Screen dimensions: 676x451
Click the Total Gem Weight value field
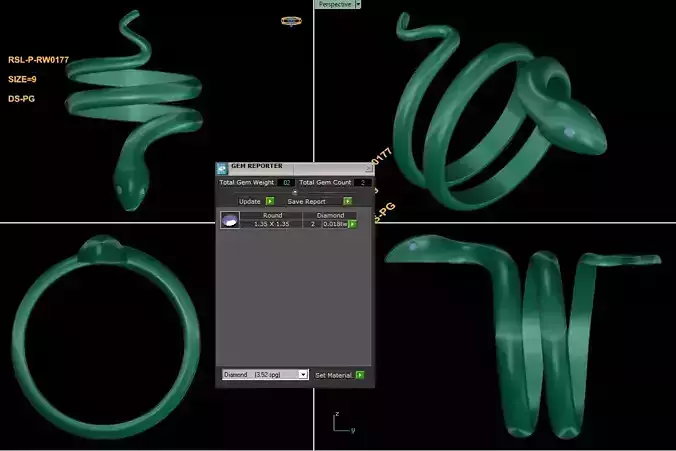tap(286, 182)
